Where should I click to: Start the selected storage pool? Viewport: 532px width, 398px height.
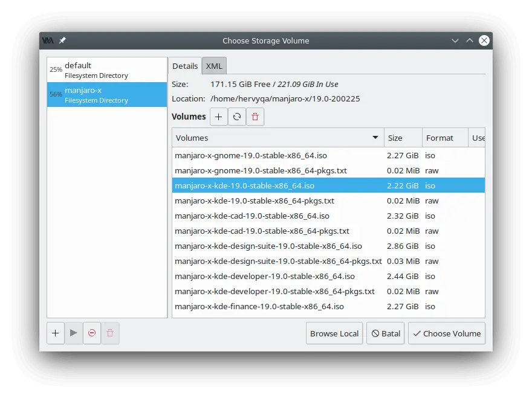coord(74,333)
